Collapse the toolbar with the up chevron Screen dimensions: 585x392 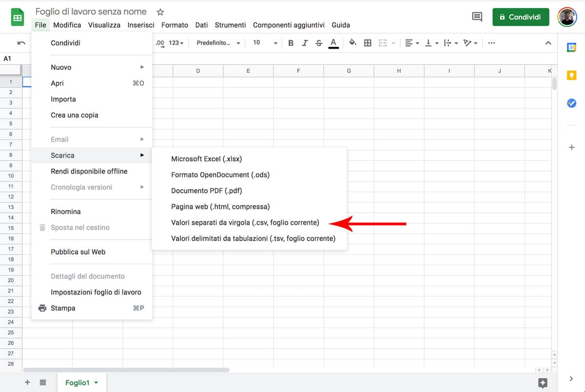(x=548, y=43)
